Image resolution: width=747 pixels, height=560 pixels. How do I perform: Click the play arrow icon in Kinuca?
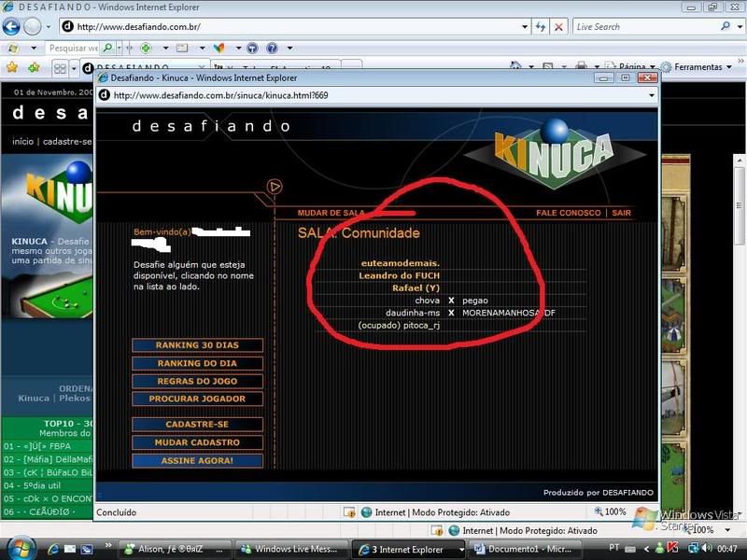(x=275, y=187)
